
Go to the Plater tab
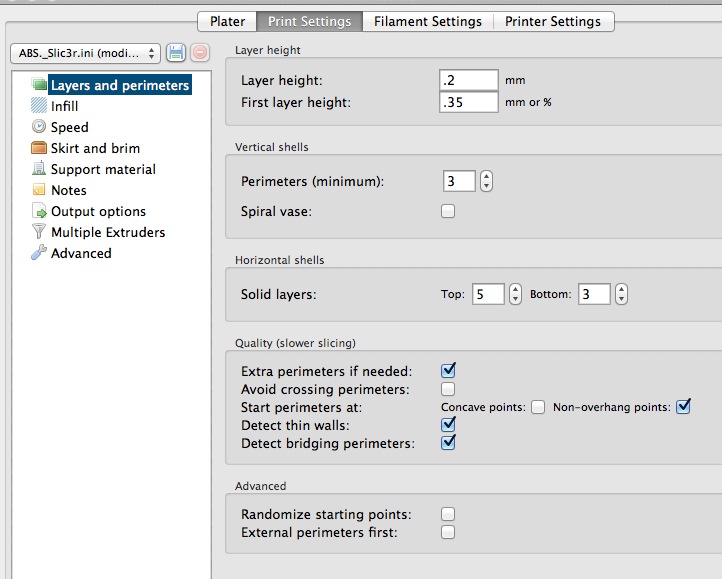(x=228, y=21)
